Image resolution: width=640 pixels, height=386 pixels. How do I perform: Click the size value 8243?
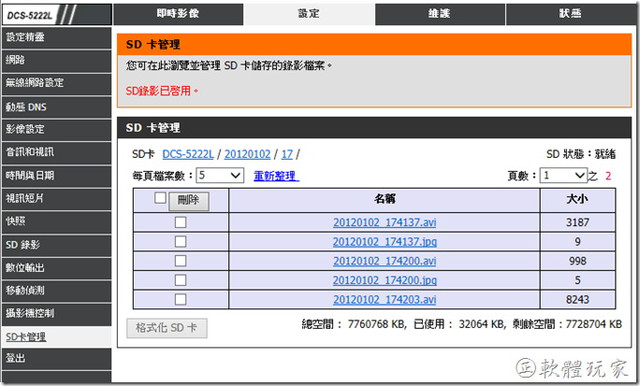(577, 299)
